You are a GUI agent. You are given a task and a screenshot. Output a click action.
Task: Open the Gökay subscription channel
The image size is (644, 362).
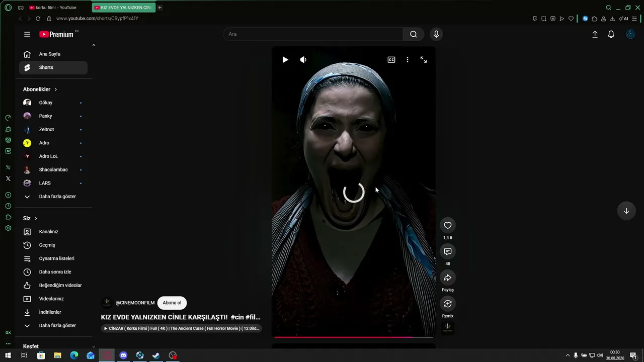53,103
